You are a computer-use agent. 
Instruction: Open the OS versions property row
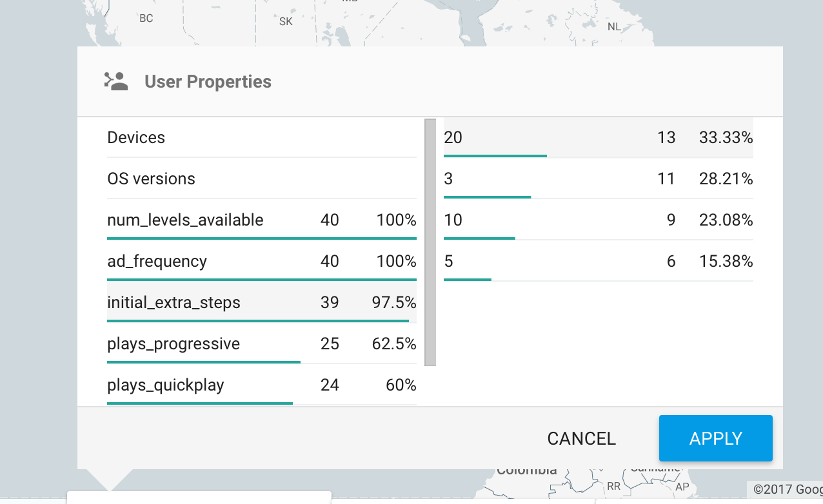point(151,179)
